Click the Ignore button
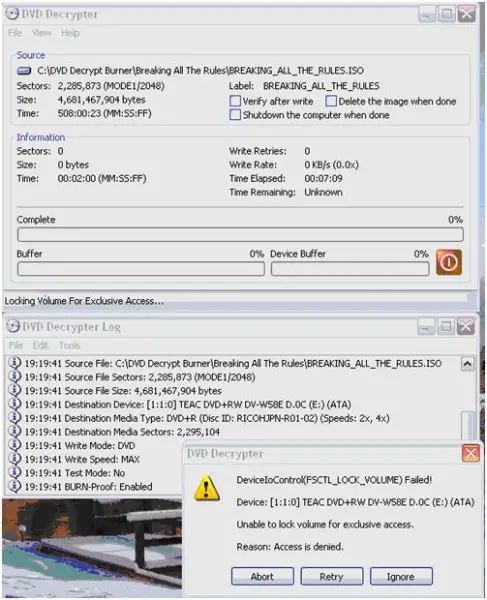This screenshot has width=487, height=600. (x=401, y=576)
